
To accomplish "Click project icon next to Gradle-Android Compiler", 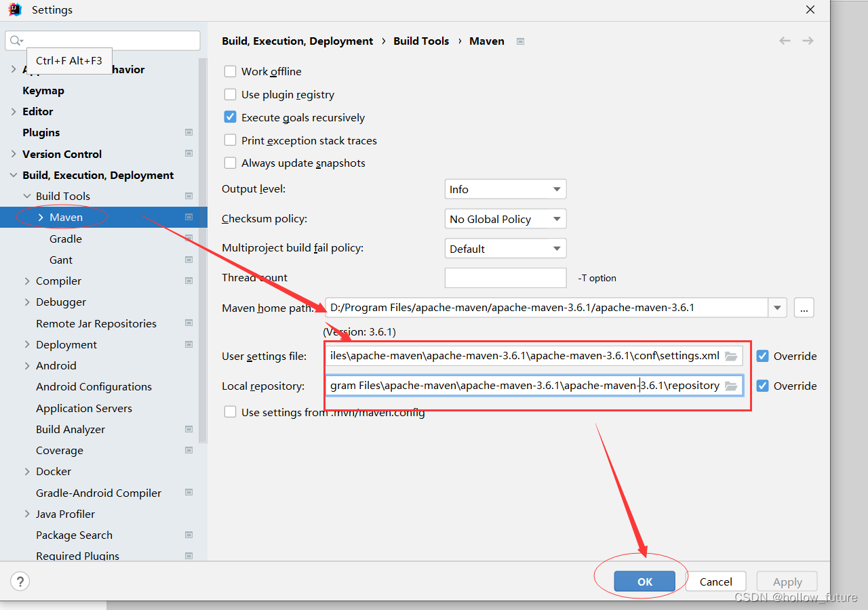I will coord(189,493).
